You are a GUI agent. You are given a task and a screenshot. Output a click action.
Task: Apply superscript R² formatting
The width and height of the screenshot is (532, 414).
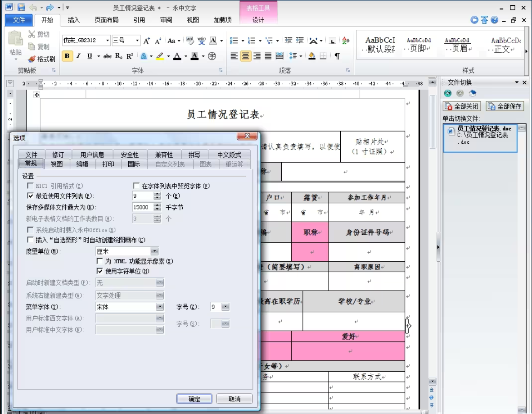[130, 56]
